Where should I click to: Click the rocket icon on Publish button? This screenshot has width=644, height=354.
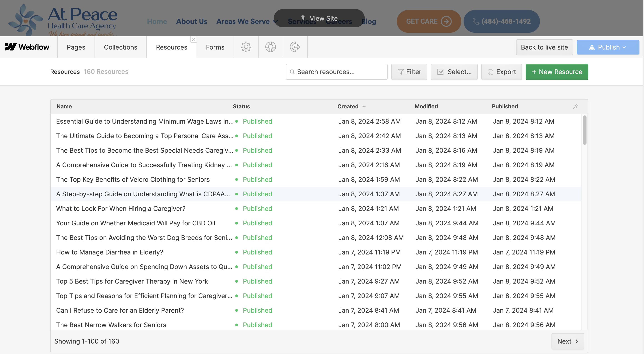[x=592, y=47]
